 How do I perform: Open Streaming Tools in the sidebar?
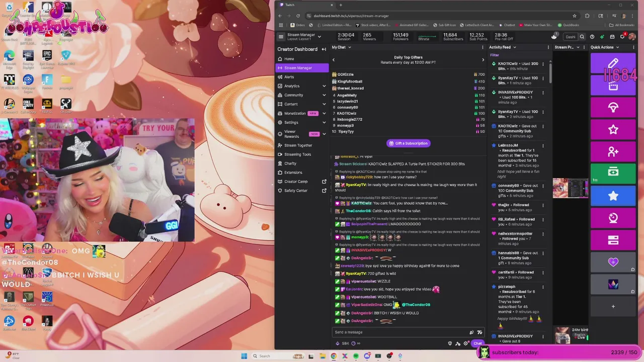(x=302, y=154)
